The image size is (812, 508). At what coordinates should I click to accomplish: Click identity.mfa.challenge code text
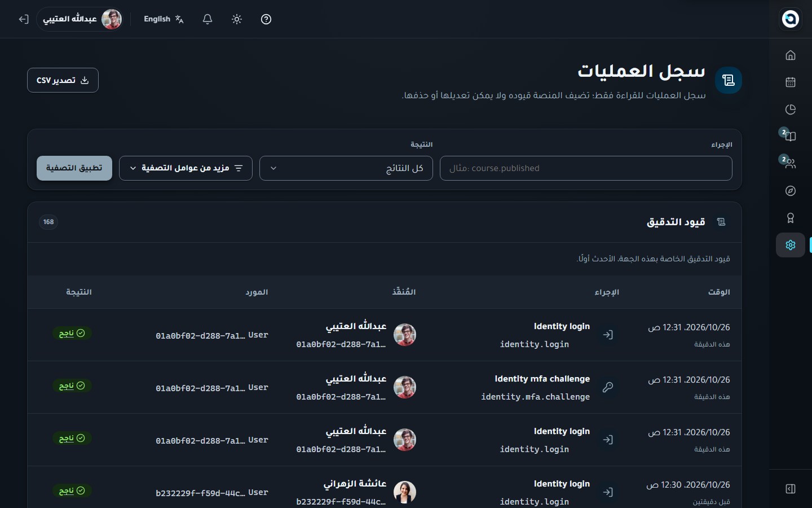coord(536,397)
